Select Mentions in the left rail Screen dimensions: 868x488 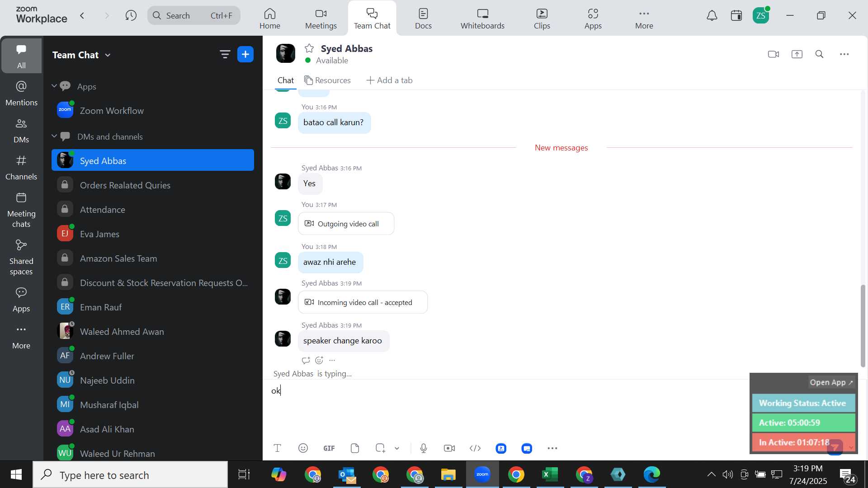(21, 93)
